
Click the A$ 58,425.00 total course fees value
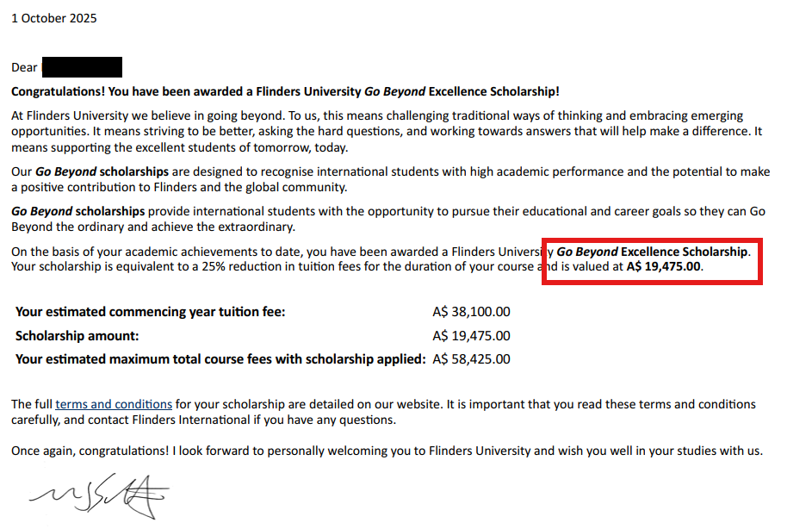coord(471,358)
